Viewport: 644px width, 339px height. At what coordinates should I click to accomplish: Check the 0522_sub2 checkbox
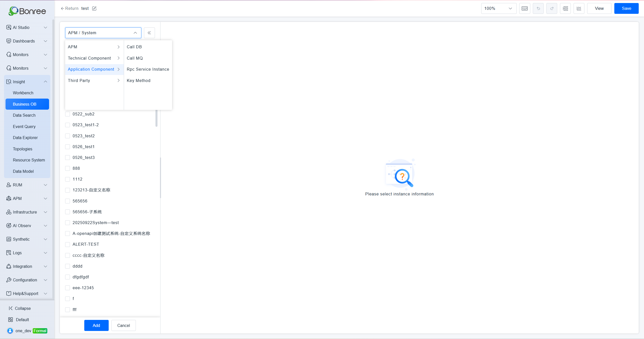point(67,114)
